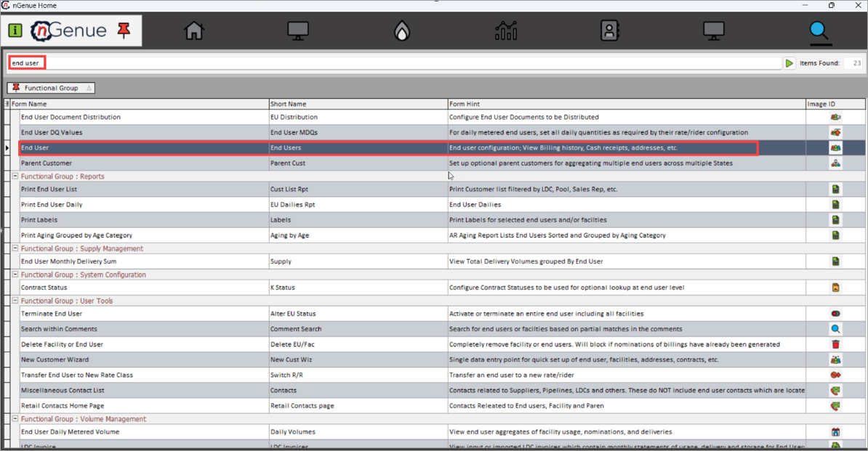
Task: Click the nGenue logo
Action: click(x=68, y=31)
